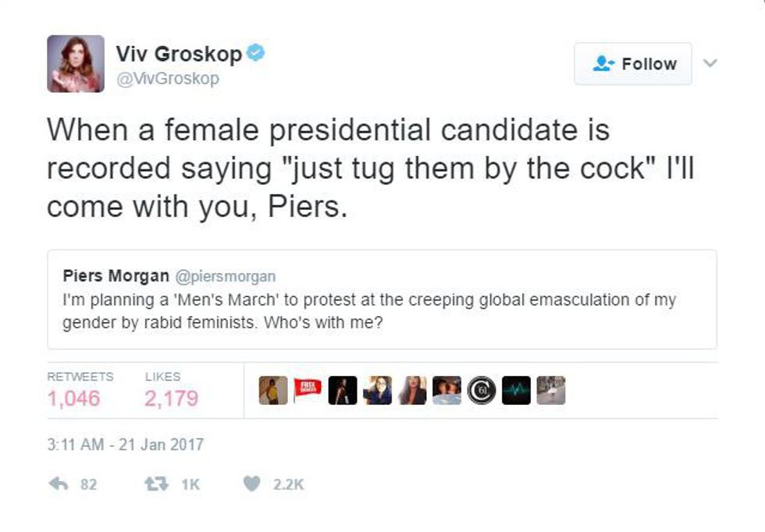The height and width of the screenshot is (532, 765).
Task: View the 1,046 retweets list
Action: coord(74,399)
